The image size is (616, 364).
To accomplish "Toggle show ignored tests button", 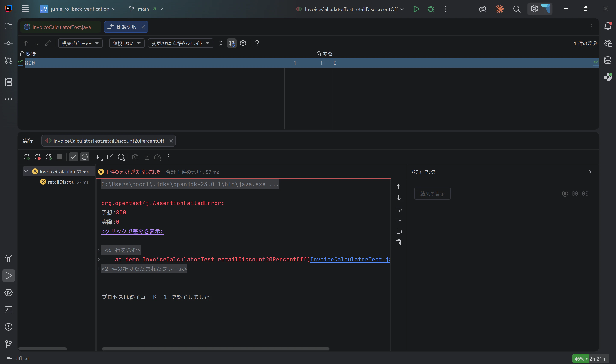I will (84, 157).
